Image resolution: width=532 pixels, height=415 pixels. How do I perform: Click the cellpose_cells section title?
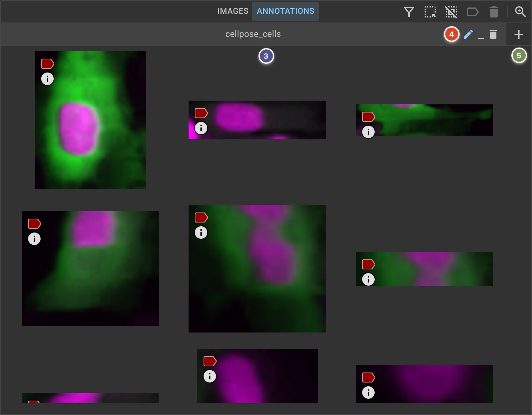point(253,34)
